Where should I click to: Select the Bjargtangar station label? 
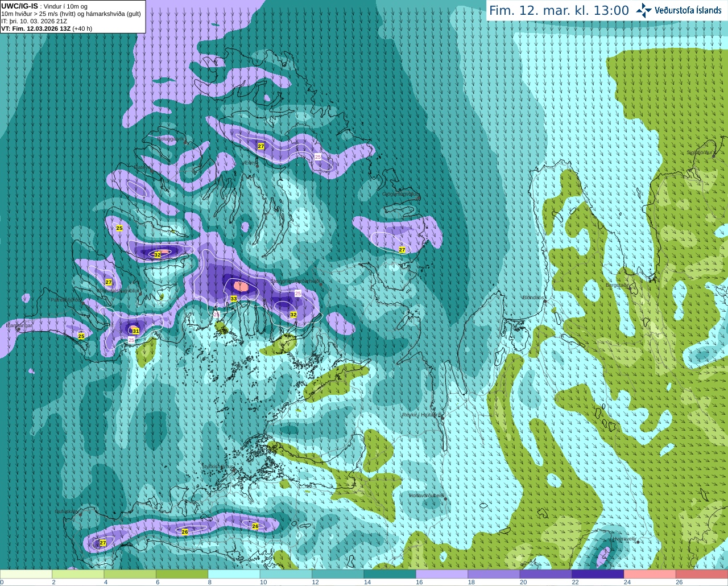19,325
